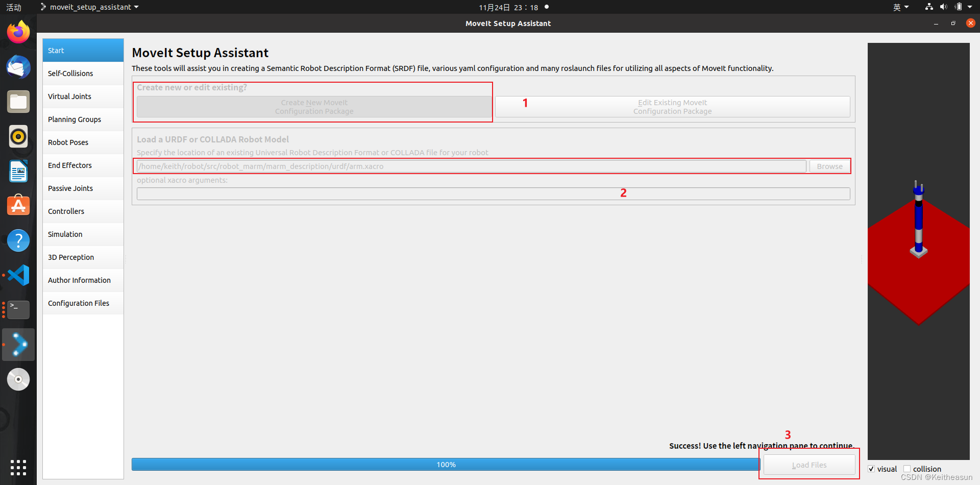
Task: Minimize the MoveIt Setup Assistant window
Action: pyautogui.click(x=936, y=23)
